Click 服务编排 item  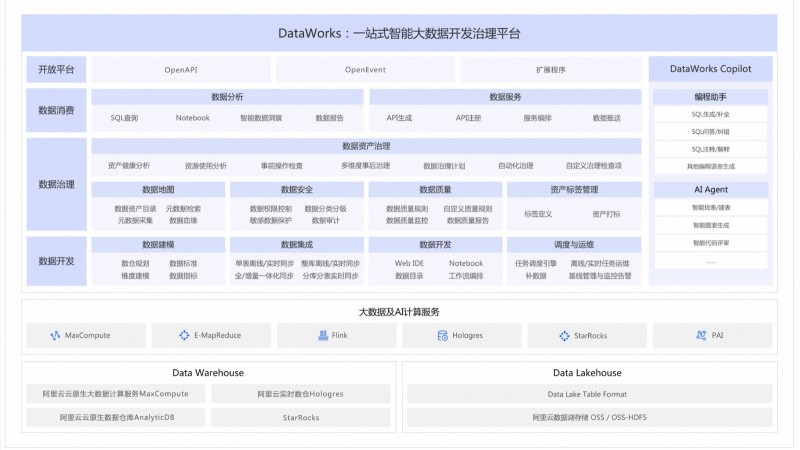[537, 118]
